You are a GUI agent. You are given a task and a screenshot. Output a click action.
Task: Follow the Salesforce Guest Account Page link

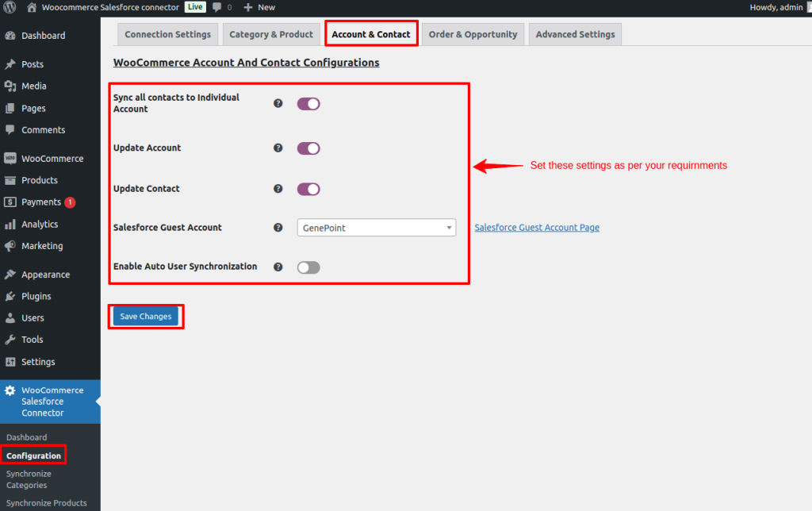(537, 228)
